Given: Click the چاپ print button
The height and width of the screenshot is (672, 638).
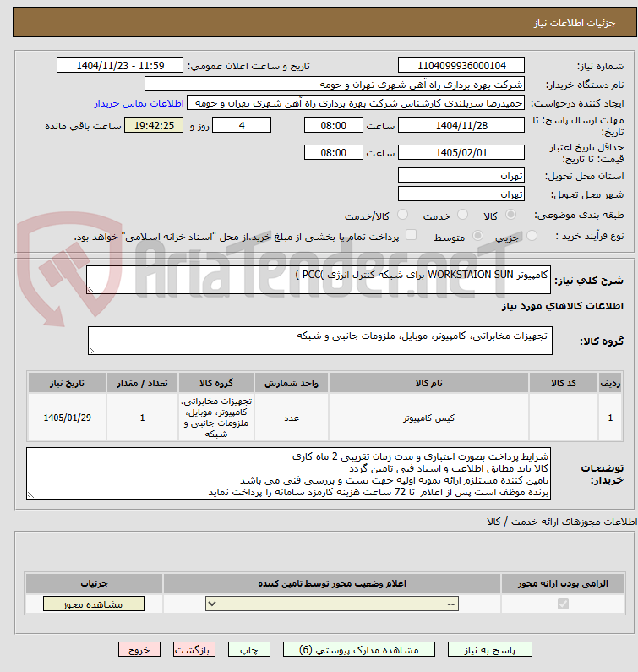Looking at the screenshot, I should click(249, 650).
